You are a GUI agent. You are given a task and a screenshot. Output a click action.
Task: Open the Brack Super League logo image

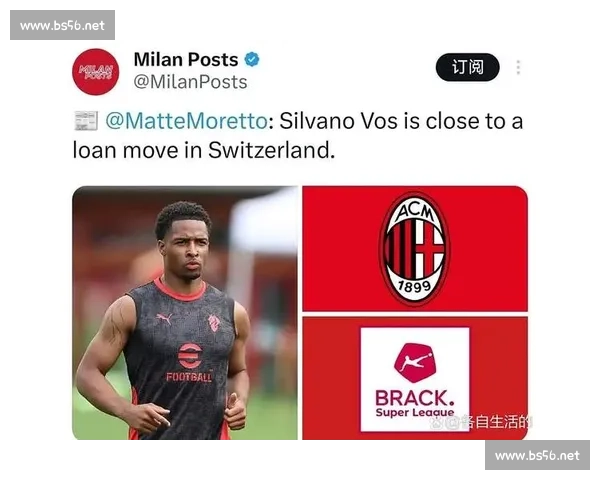[x=415, y=378]
